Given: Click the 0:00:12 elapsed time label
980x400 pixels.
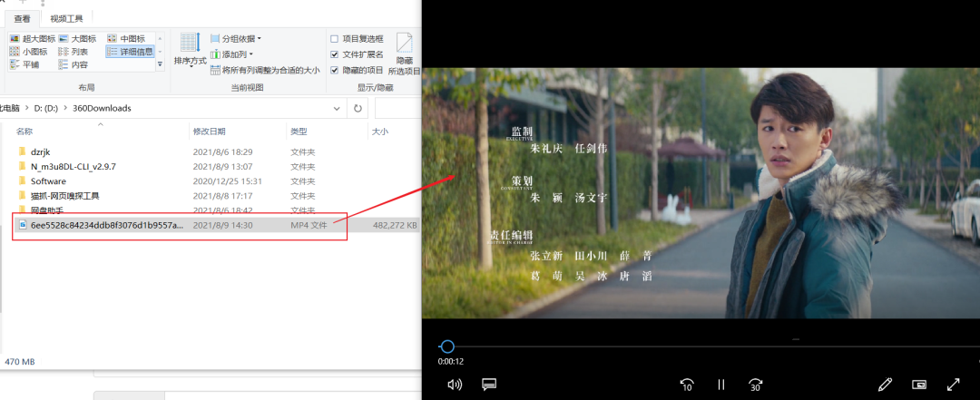Looking at the screenshot, I should [450, 362].
